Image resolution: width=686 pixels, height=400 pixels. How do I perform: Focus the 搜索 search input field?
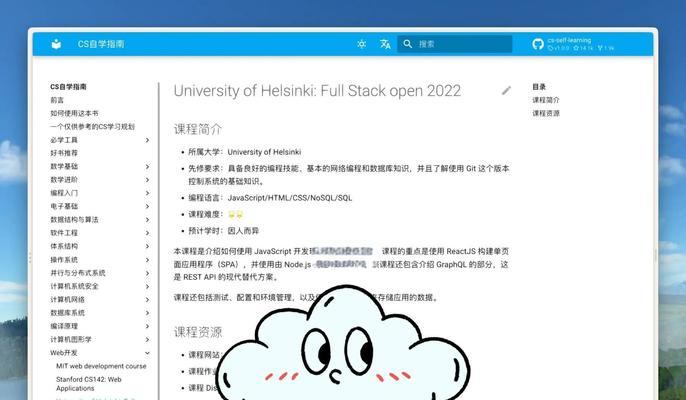tap(455, 44)
